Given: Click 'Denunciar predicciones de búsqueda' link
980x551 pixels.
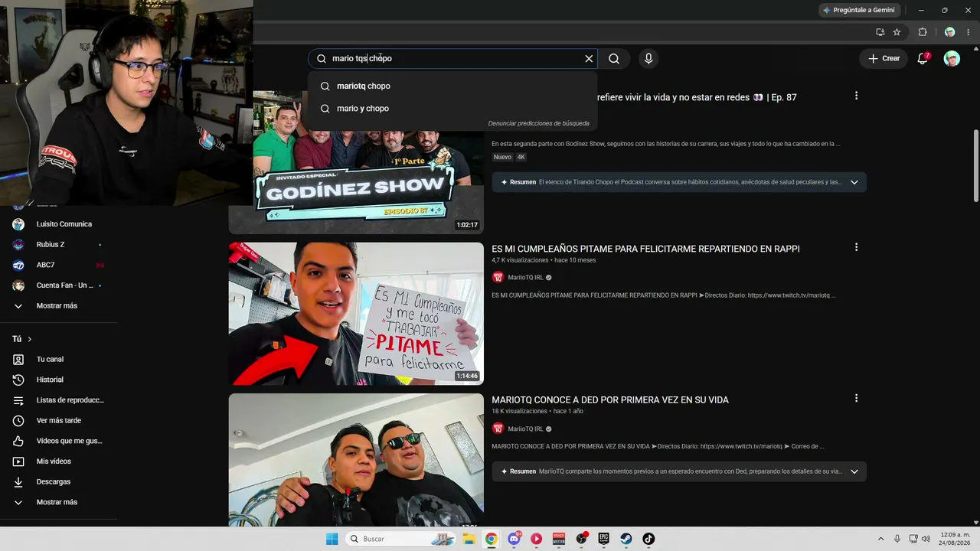Looking at the screenshot, I should [539, 123].
